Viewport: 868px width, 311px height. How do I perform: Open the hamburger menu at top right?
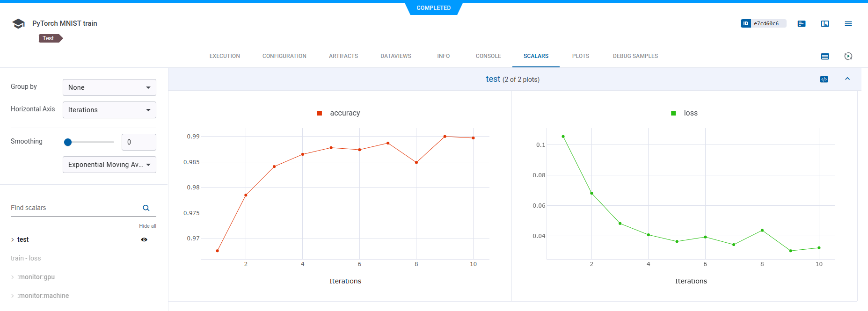click(848, 23)
